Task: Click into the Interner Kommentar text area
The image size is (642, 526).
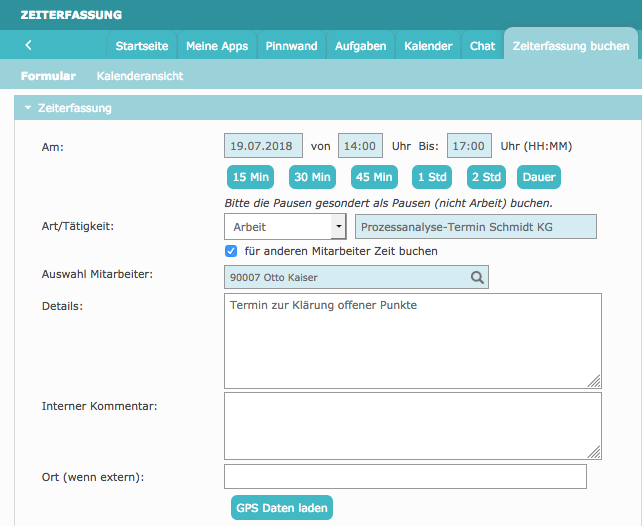Action: click(x=412, y=425)
